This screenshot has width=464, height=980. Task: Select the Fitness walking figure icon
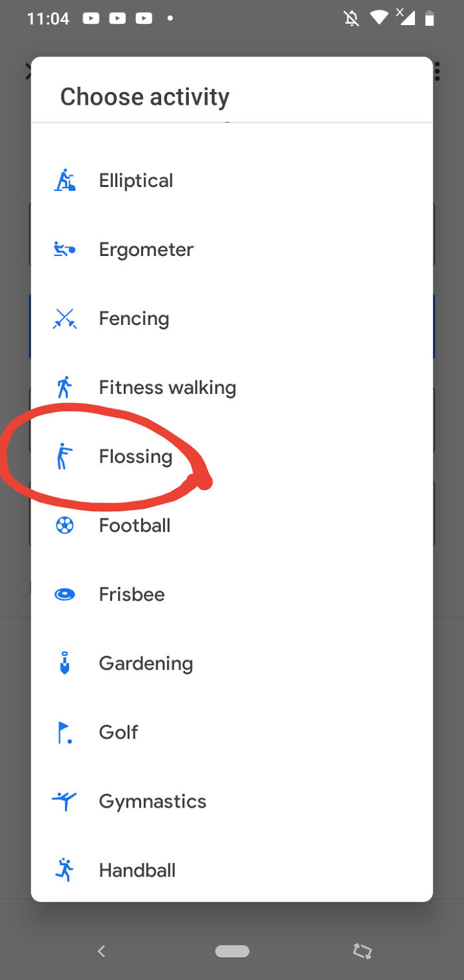[x=64, y=387]
